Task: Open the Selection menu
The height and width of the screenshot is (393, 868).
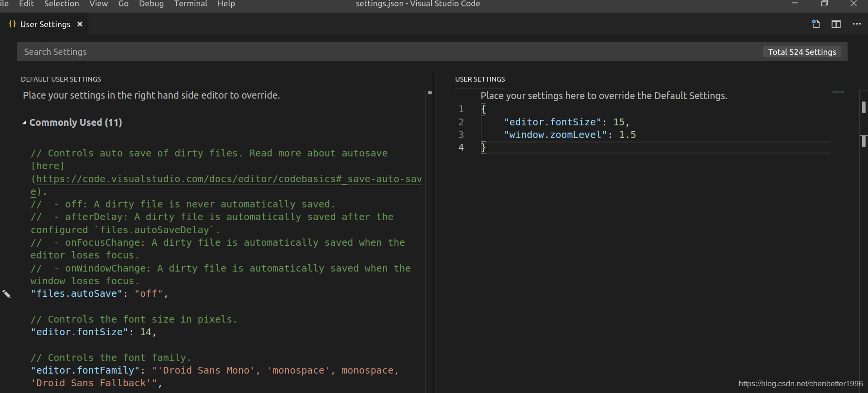Action: (62, 4)
